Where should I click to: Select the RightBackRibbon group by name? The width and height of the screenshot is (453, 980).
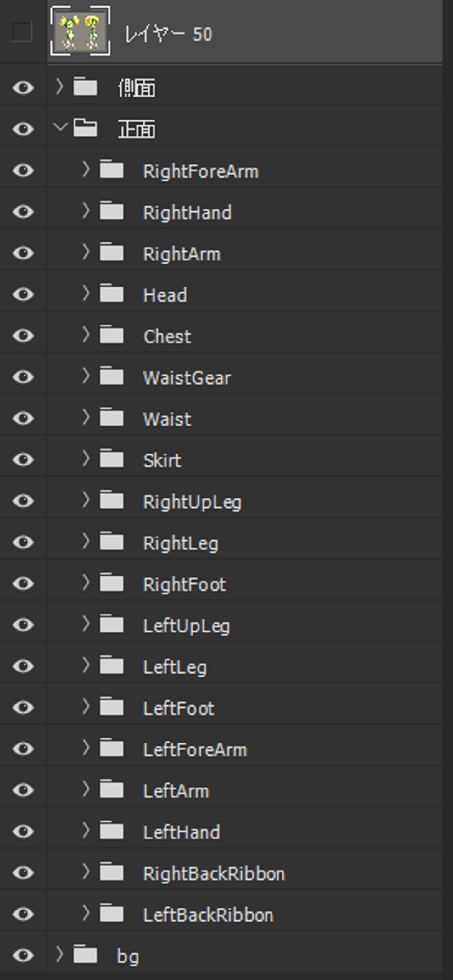pyautogui.click(x=214, y=873)
